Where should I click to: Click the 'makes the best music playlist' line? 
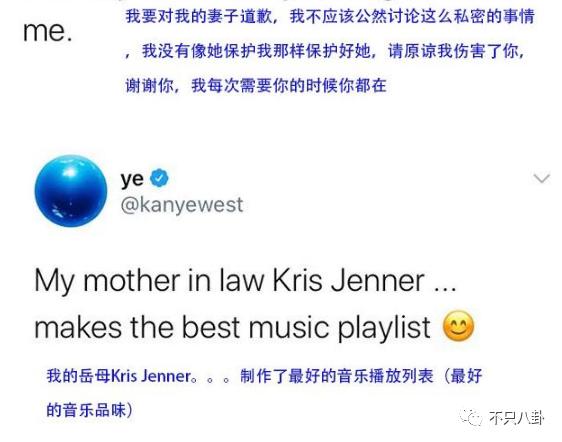coord(232,328)
